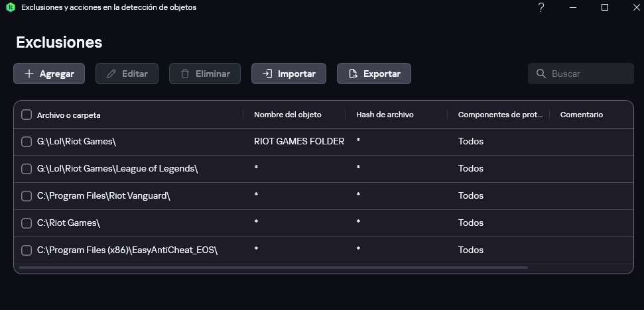Type in the Buscar search field
This screenshot has height=310, width=644.
tap(587, 74)
